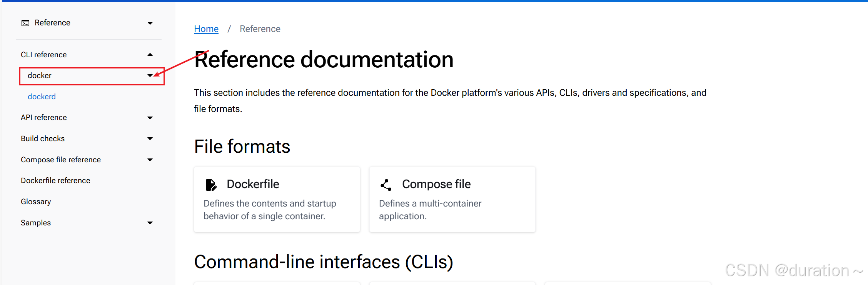Viewport: 868px width, 285px height.
Task: Expand the Build checks arrow
Action: [x=150, y=138]
